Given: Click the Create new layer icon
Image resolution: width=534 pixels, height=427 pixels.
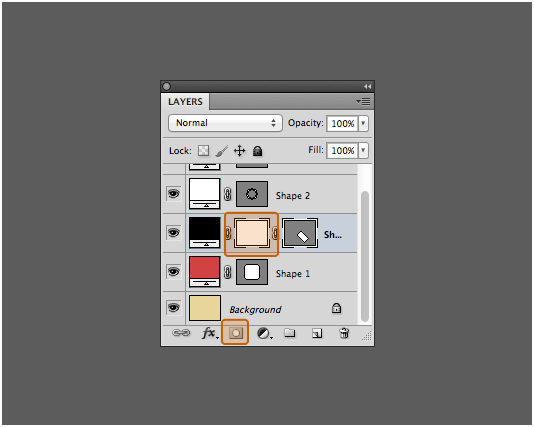Looking at the screenshot, I should (317, 333).
